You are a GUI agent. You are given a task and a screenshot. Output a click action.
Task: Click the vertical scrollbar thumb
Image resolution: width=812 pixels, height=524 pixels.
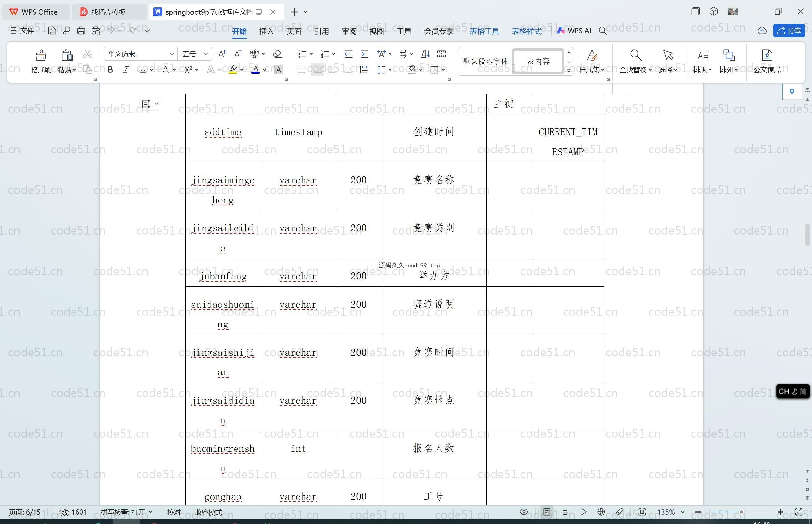(807, 235)
